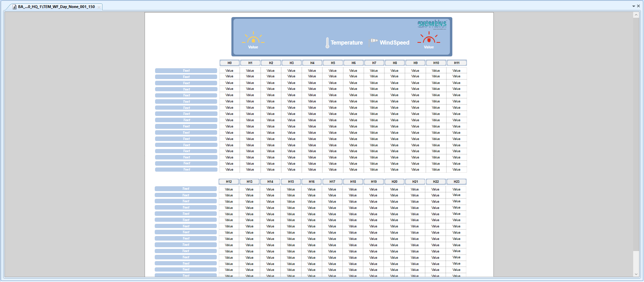This screenshot has height=282, width=644.
Task: Close the document panel with the X
Action: [638, 6]
